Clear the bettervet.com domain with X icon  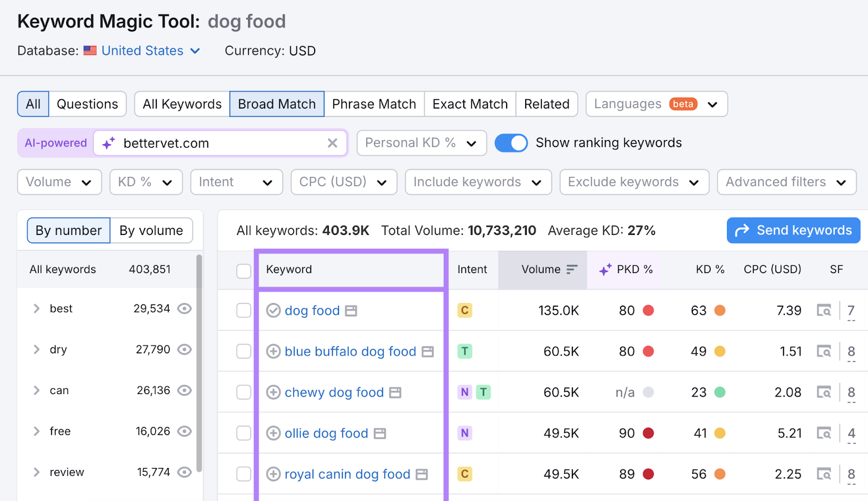[333, 143]
